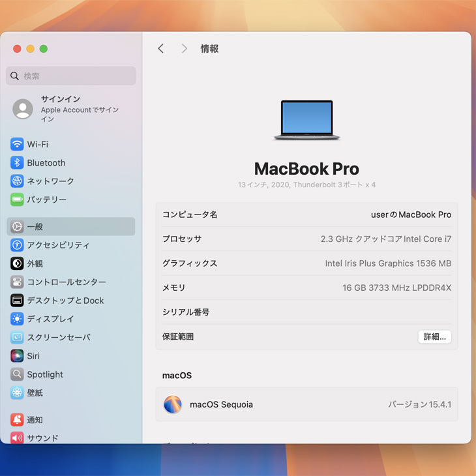Click the userのMacBook Pro computer name
Image resolution: width=476 pixels, height=476 pixels.
[x=411, y=215]
